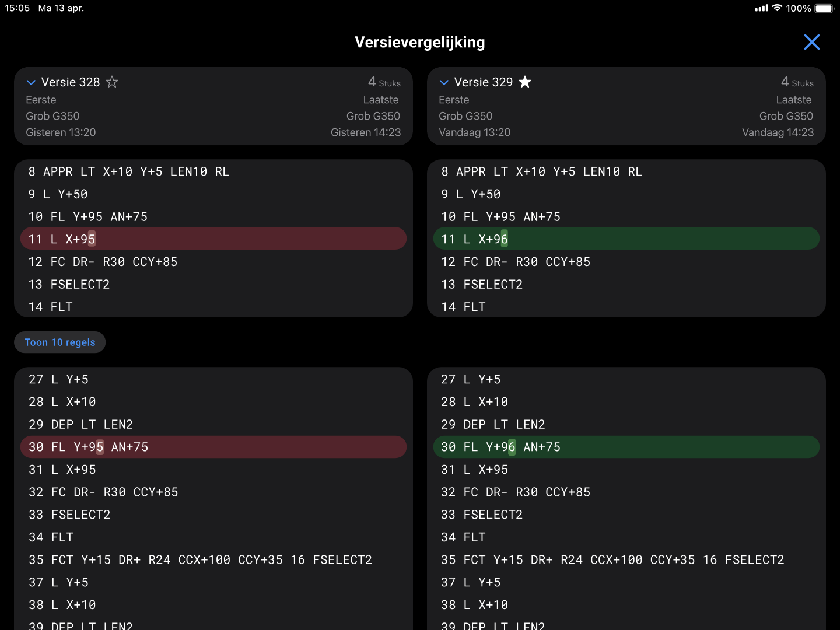The image size is (840, 630).
Task: Select line '29 DEP LT LEN2' in Versie 328 pane
Action: click(x=213, y=424)
